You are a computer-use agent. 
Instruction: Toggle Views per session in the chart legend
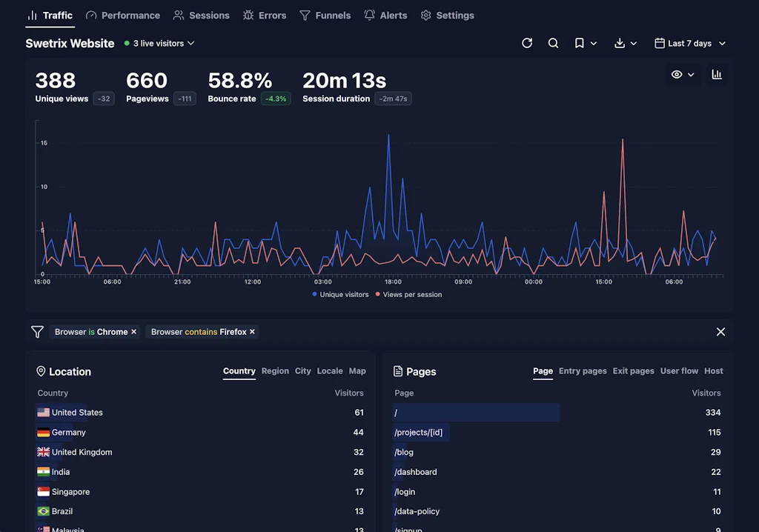(411, 294)
